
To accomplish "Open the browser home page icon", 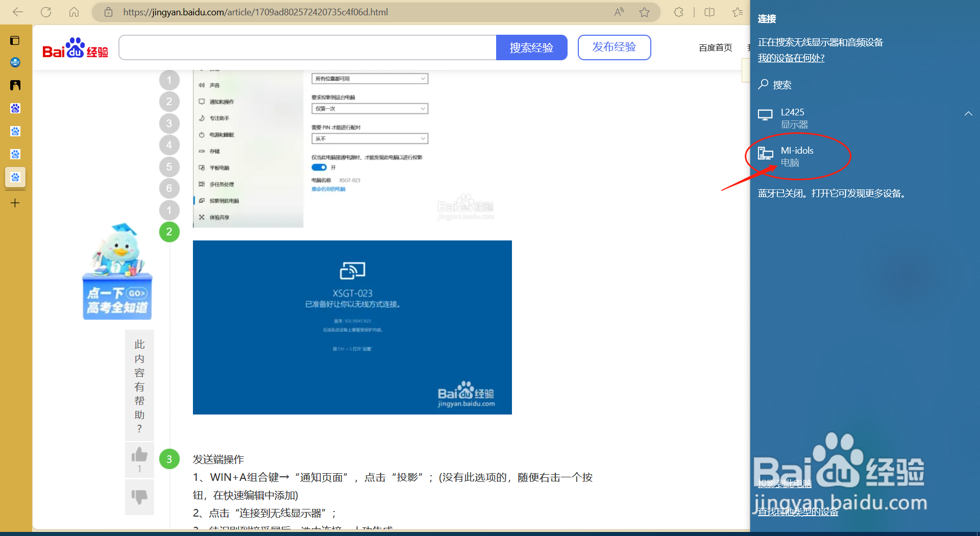I will coord(74,12).
